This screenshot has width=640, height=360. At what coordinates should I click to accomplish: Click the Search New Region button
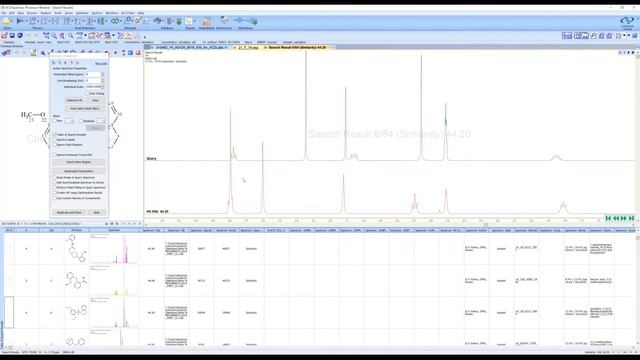[x=78, y=162]
